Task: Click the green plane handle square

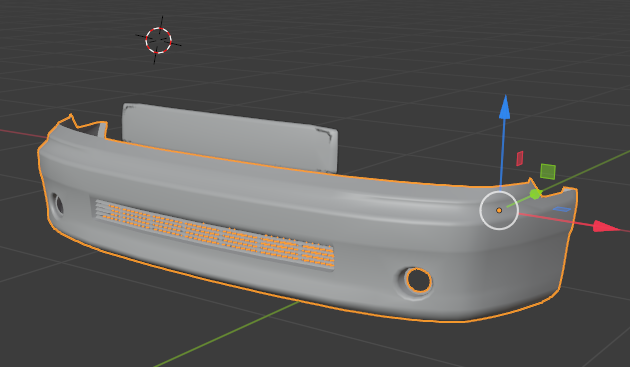Action: (x=548, y=171)
